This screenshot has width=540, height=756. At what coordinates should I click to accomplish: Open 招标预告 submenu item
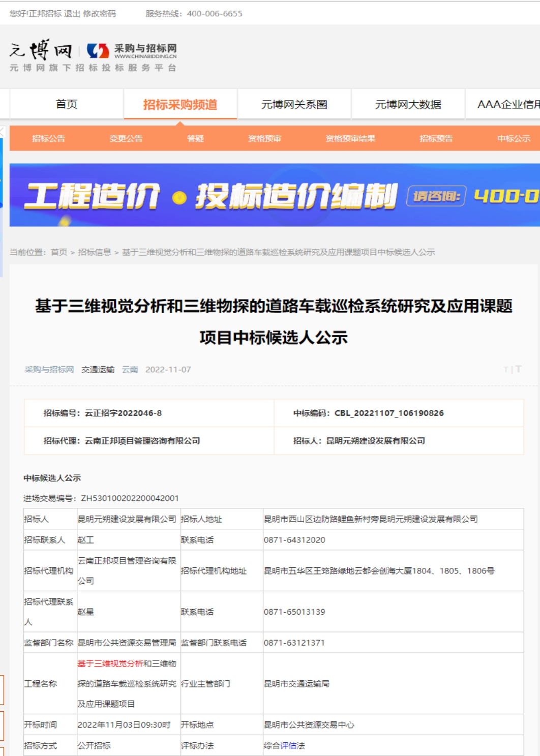(436, 138)
